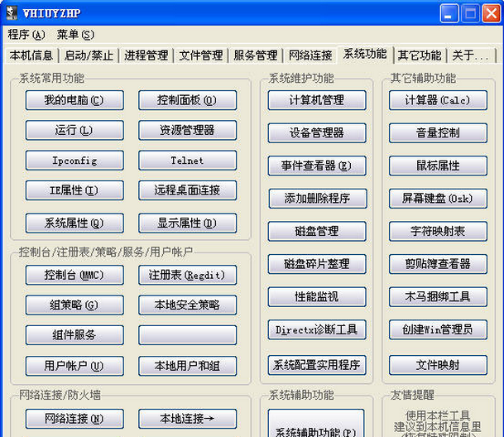Image resolution: width=504 pixels, height=437 pixels.
Task: Open 音量控制
Action: [x=438, y=132]
